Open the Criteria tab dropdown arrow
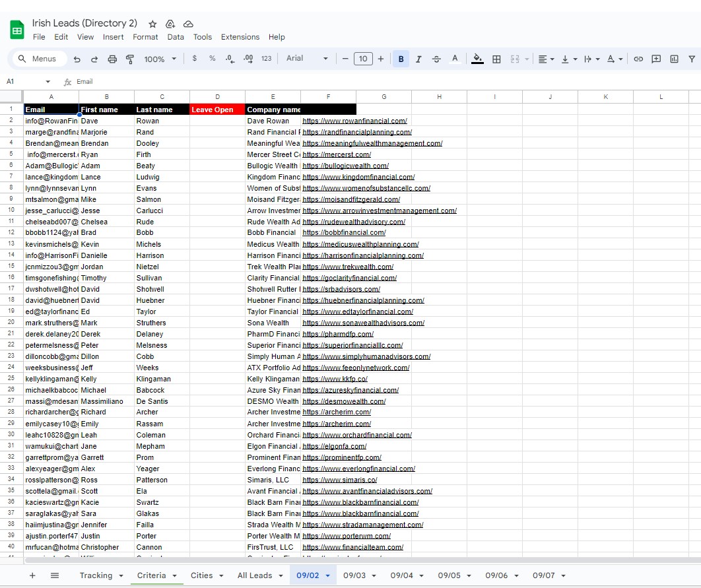This screenshot has height=588, width=701. [174, 576]
